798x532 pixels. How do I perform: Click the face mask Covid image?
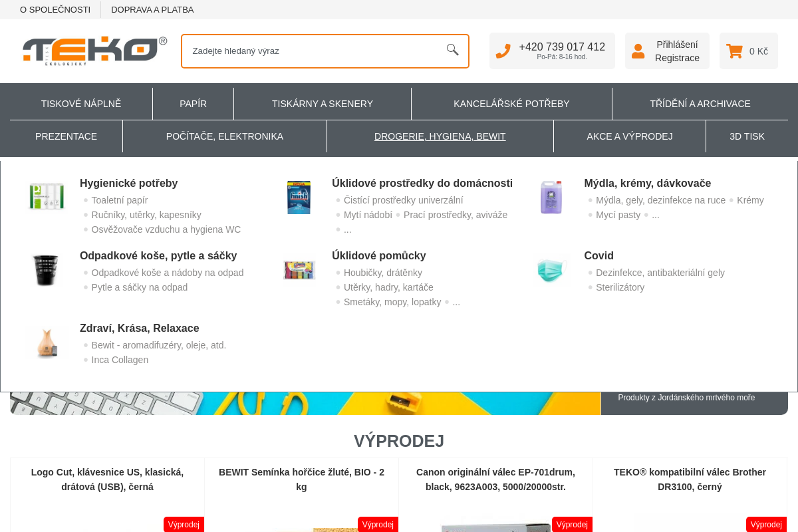[x=551, y=269]
